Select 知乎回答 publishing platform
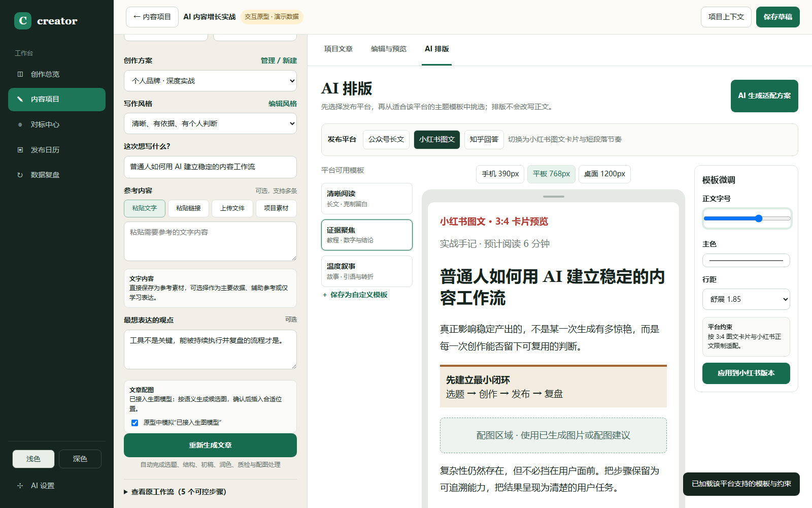This screenshot has width=812, height=508. (484, 139)
